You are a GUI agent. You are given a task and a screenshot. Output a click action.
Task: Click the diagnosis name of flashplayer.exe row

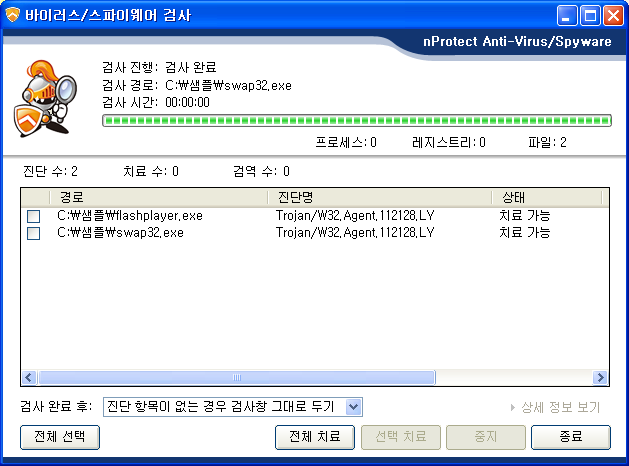point(355,216)
